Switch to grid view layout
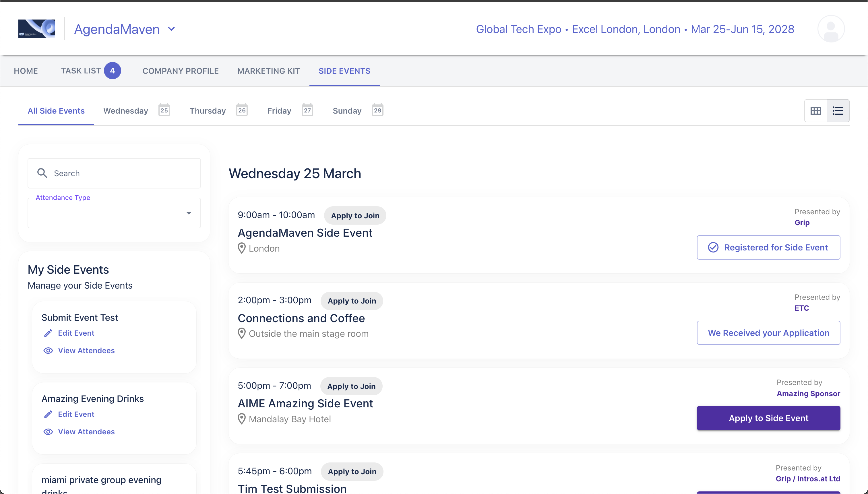 click(x=815, y=111)
